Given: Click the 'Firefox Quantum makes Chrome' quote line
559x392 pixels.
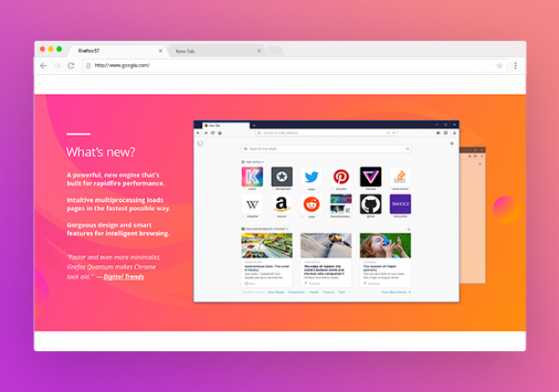Looking at the screenshot, I should click(111, 267).
